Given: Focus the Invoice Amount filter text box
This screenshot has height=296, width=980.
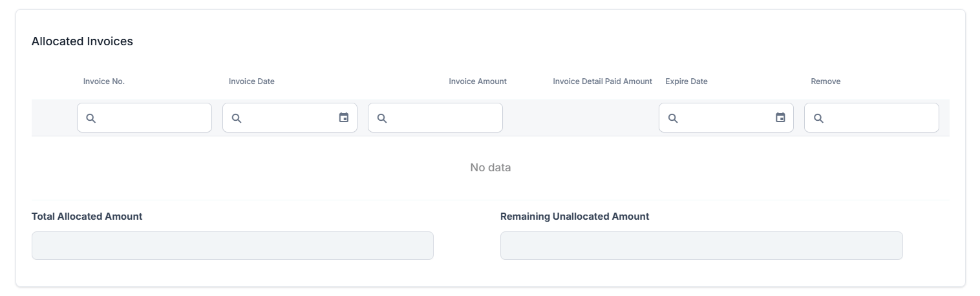Looking at the screenshot, I should click(443, 118).
